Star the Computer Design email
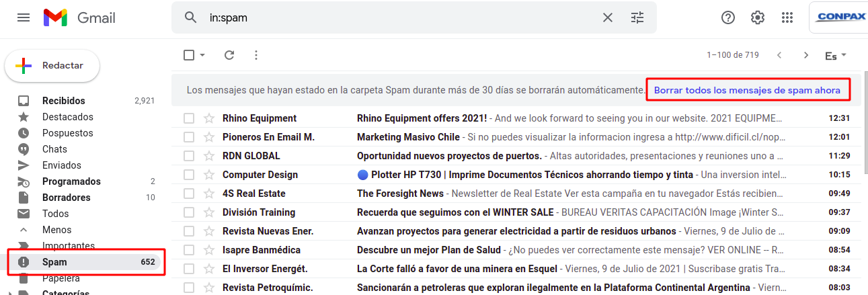868x295 pixels. pyautogui.click(x=208, y=175)
